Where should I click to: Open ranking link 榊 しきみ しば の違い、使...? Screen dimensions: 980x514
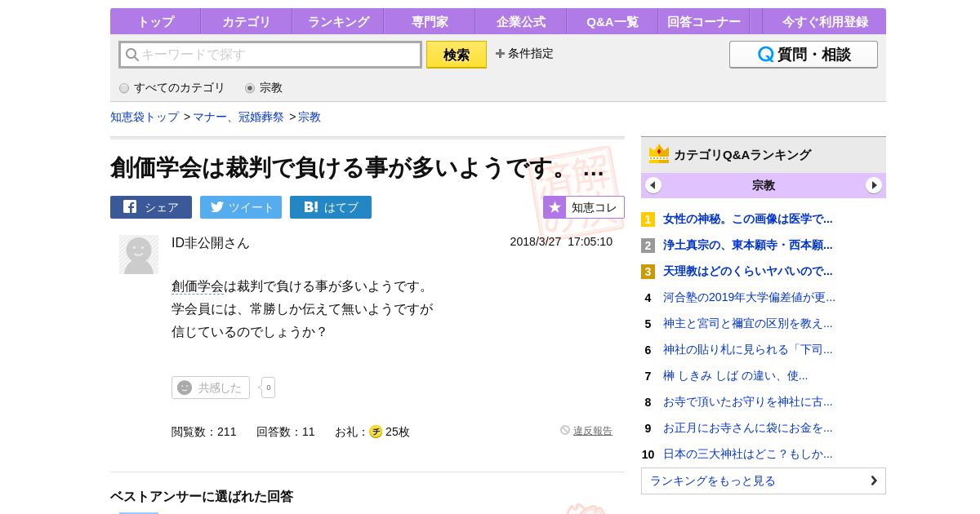coord(736,375)
